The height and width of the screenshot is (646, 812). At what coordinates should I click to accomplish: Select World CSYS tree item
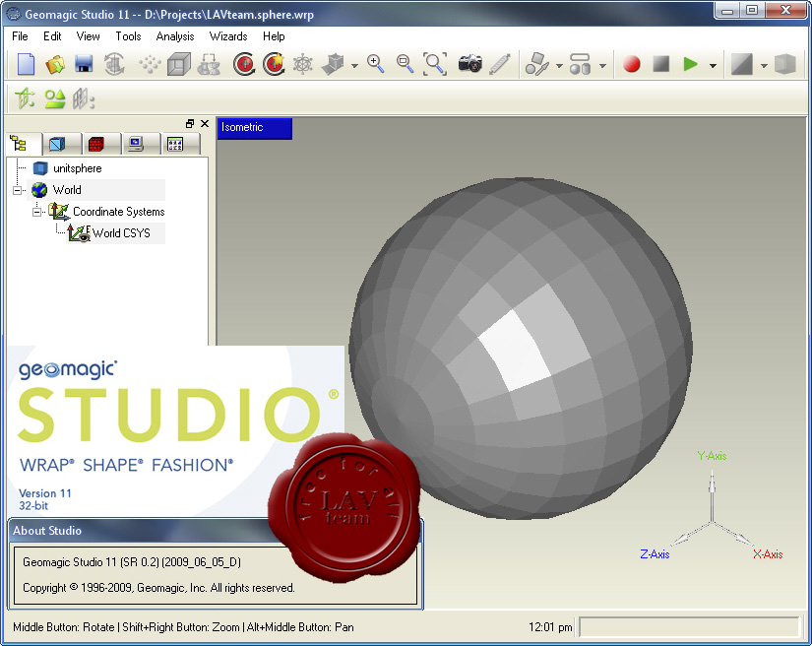tap(121, 233)
